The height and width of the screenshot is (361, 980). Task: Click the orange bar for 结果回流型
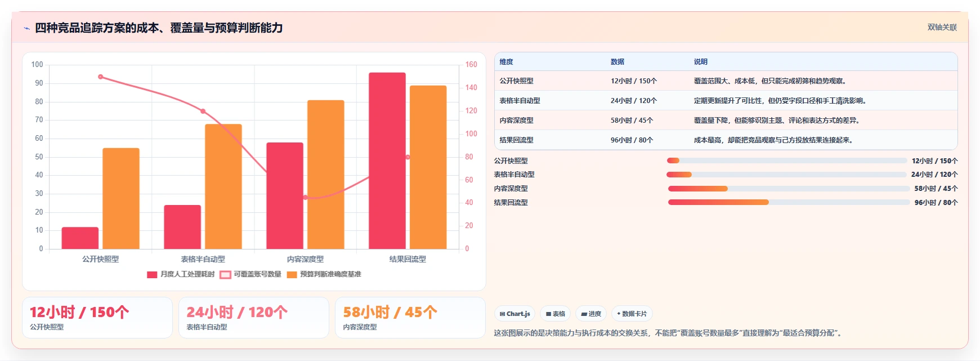[x=428, y=167]
